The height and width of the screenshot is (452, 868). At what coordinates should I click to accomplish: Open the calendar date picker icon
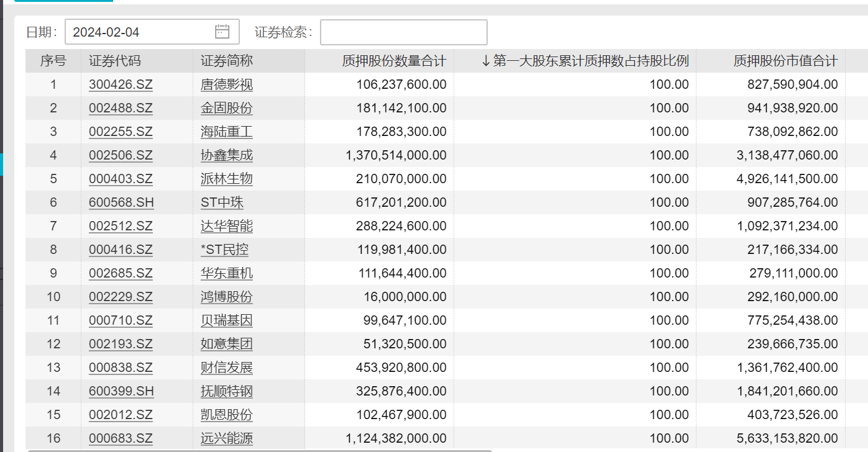click(x=223, y=31)
